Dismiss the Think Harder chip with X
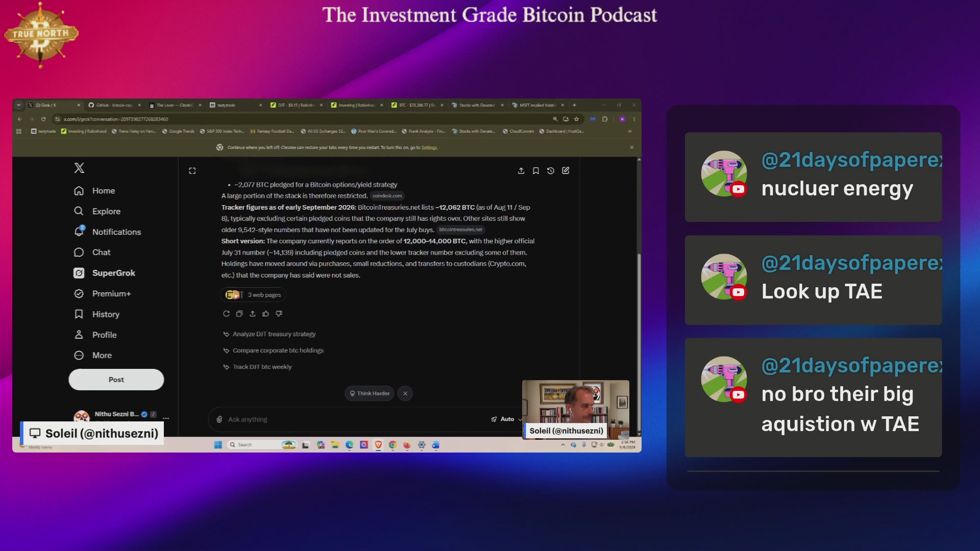The width and height of the screenshot is (980, 551). [405, 393]
